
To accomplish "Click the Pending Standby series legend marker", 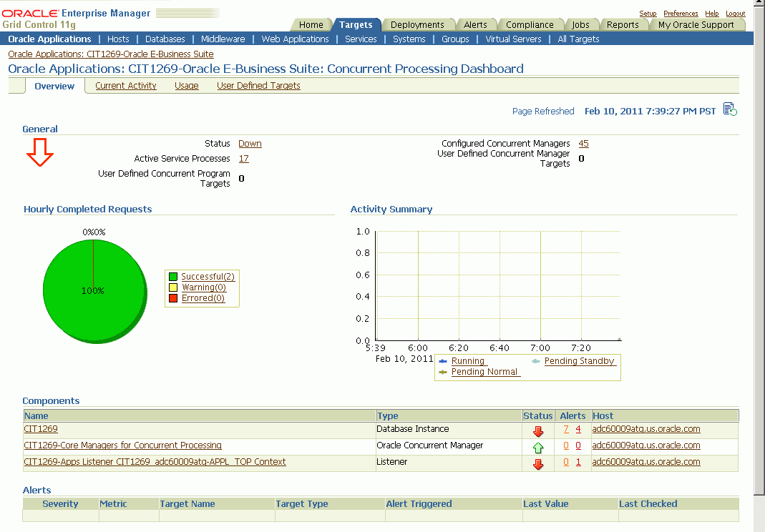I will 536,361.
